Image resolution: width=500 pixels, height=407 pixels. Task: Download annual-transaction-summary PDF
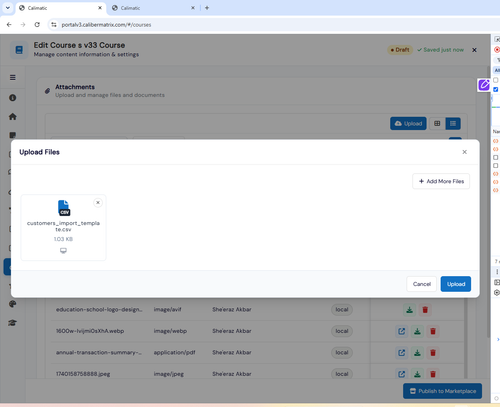click(x=417, y=353)
